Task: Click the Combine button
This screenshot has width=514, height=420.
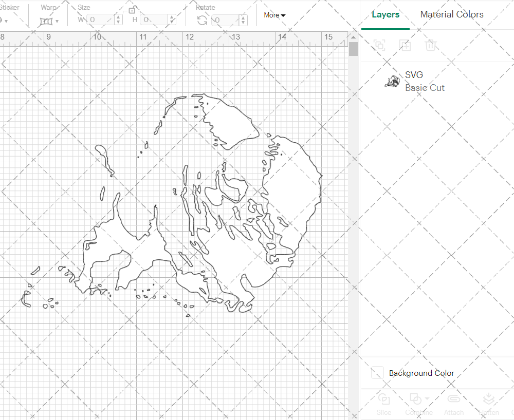Action: [x=418, y=405]
